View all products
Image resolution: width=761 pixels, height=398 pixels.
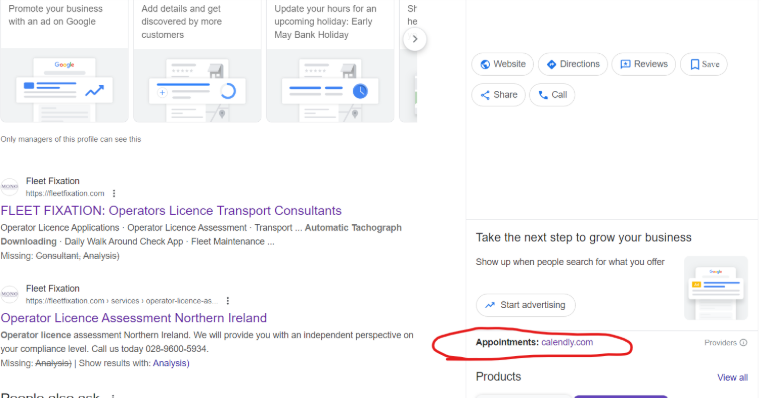pos(732,378)
